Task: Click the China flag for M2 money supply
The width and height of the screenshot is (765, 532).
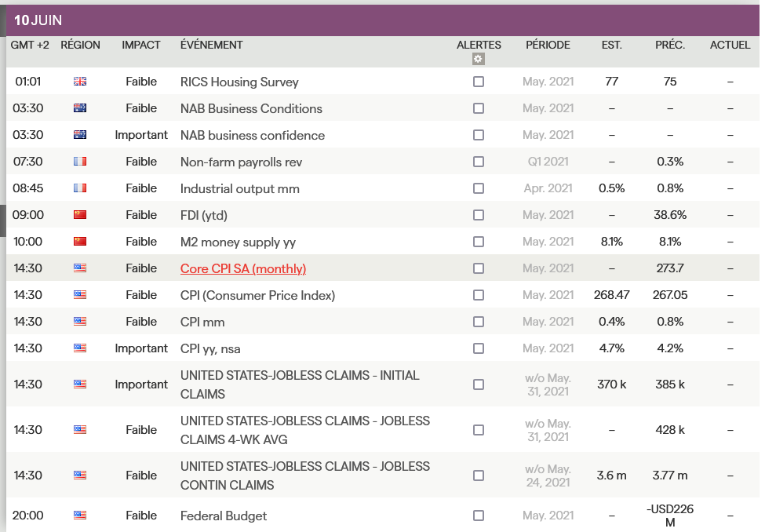Action: 80,242
